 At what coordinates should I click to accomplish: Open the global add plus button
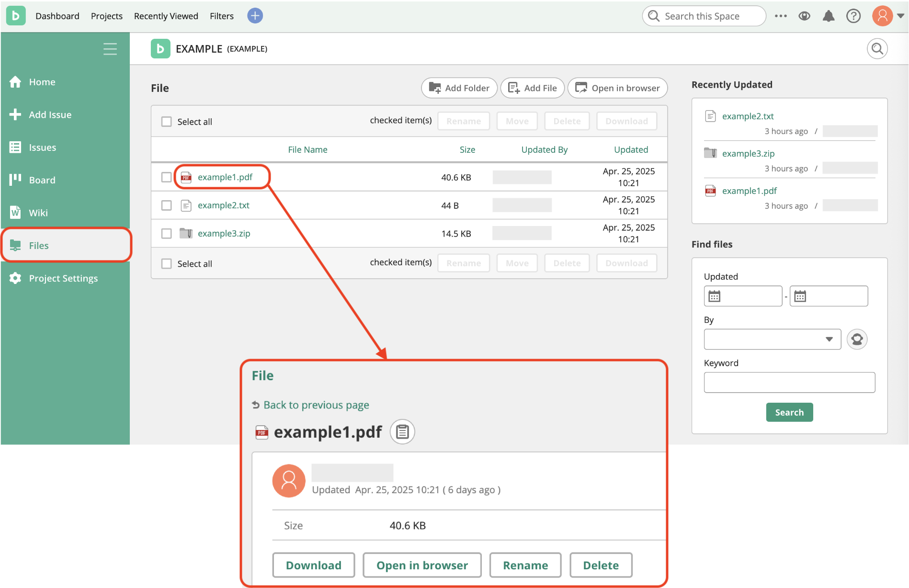pyautogui.click(x=255, y=16)
